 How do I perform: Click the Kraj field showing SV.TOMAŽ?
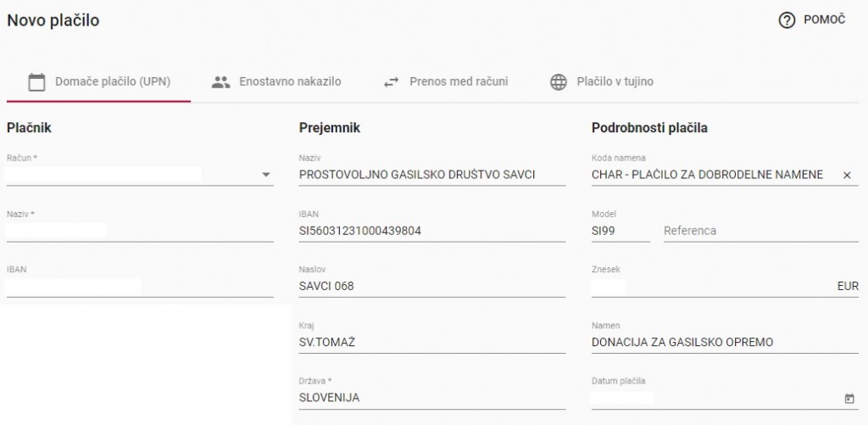click(x=431, y=343)
